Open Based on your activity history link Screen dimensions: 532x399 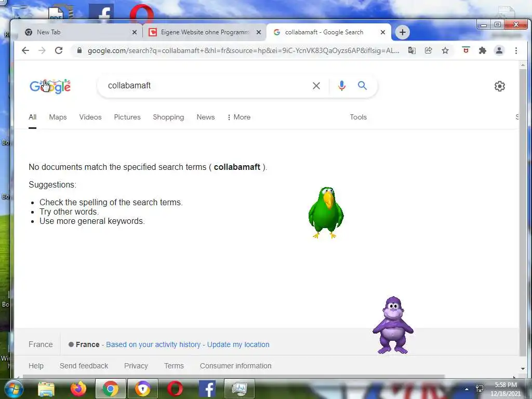[x=153, y=344]
